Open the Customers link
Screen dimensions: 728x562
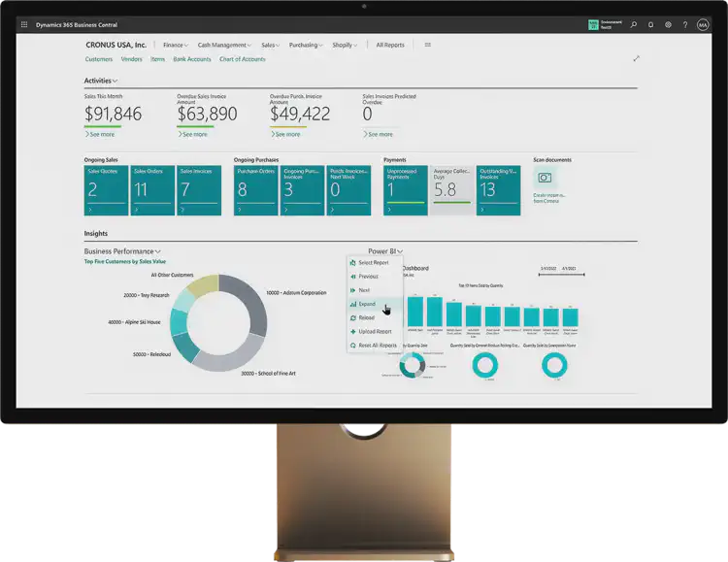pos(99,59)
